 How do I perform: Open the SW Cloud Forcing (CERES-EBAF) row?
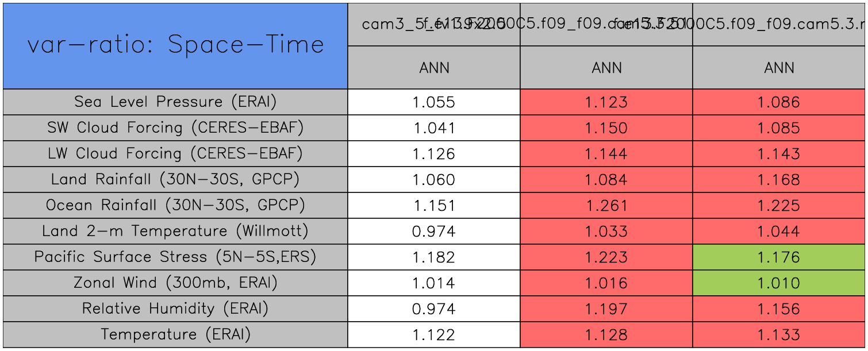coord(175,128)
